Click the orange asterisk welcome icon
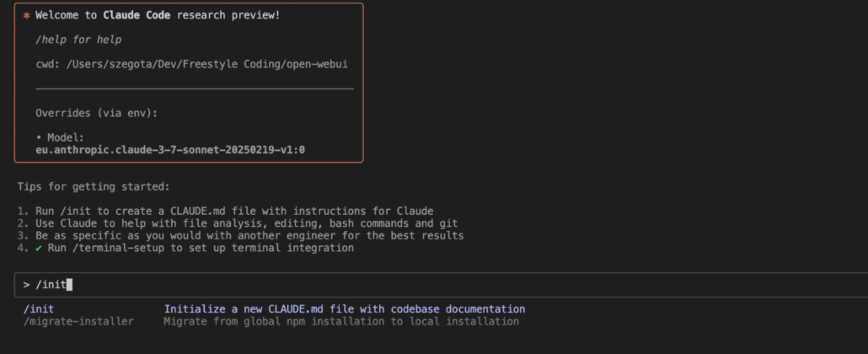Screen dimensions: 868x354 26,16
